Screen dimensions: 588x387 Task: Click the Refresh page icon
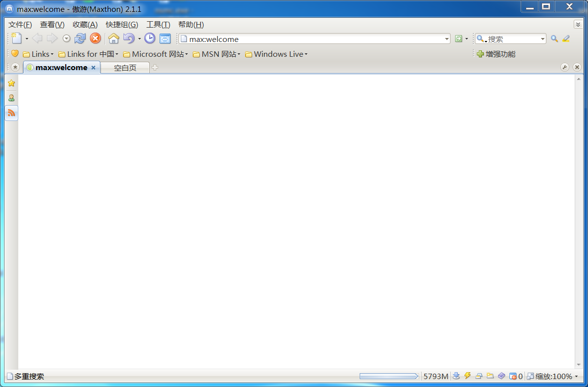click(80, 39)
